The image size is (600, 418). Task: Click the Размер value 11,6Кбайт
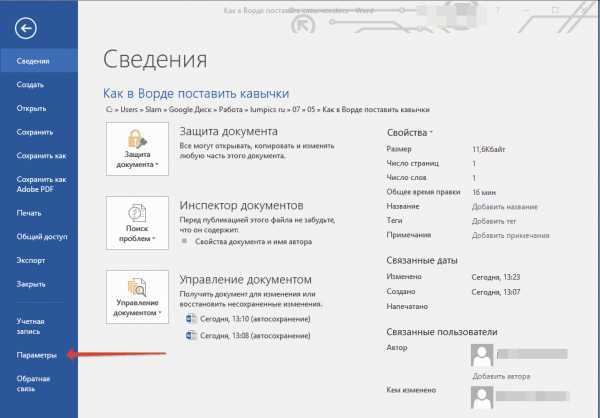(x=489, y=149)
